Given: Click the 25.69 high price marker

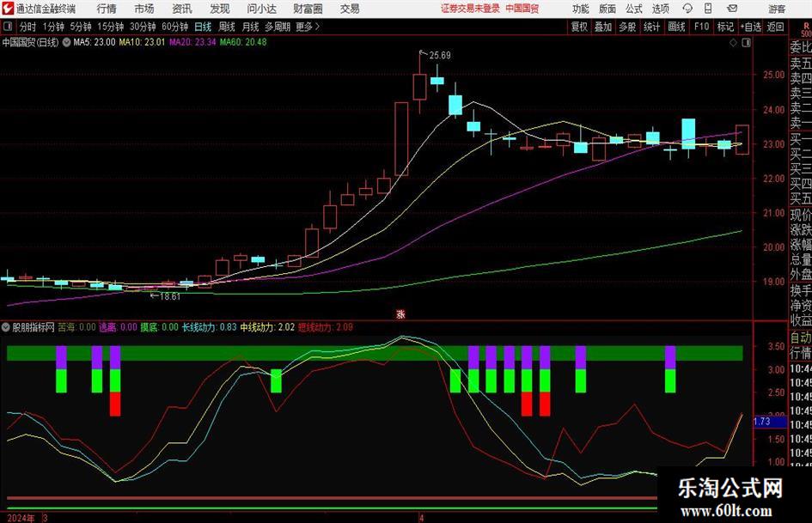Looking at the screenshot, I should [x=440, y=56].
